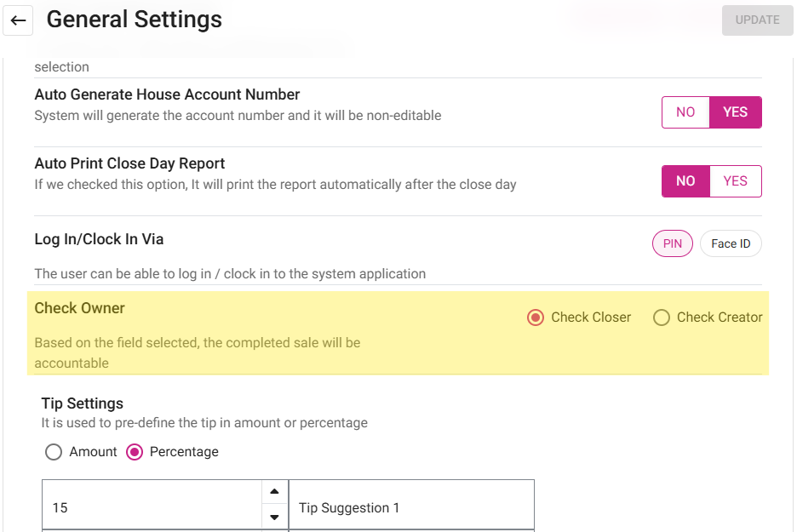Select Percentage for tip settings

135,452
